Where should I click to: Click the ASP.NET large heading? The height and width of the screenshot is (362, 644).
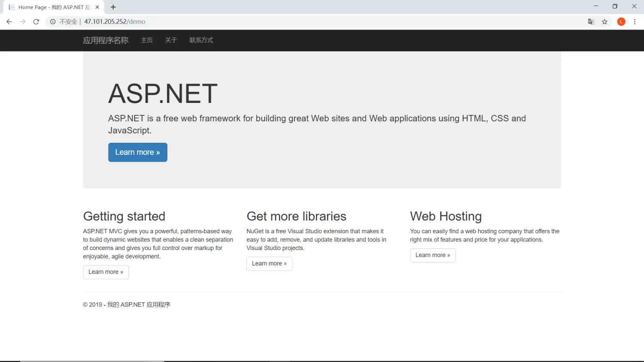163,94
